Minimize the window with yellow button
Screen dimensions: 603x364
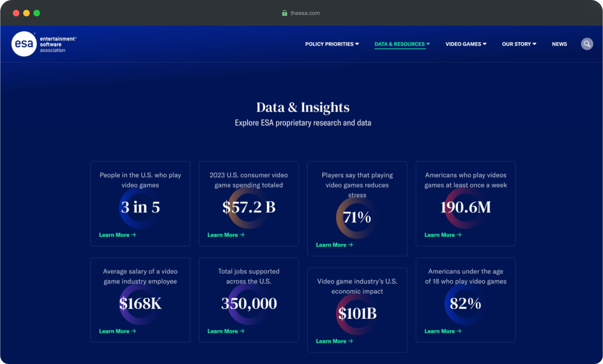pyautogui.click(x=26, y=13)
